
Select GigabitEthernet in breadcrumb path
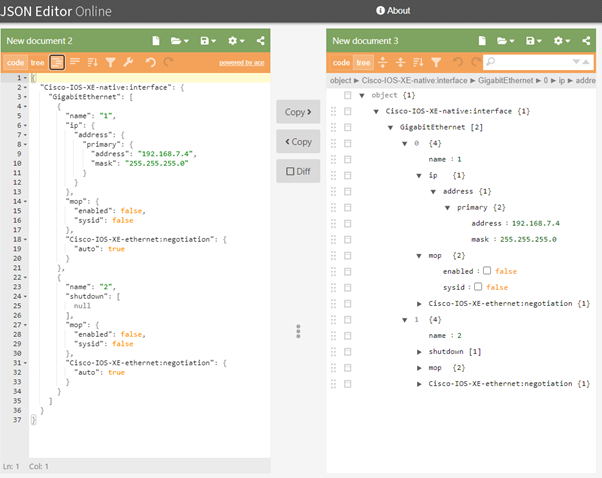coord(505,80)
